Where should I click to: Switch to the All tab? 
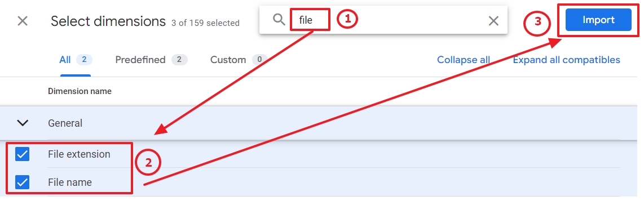76,60
